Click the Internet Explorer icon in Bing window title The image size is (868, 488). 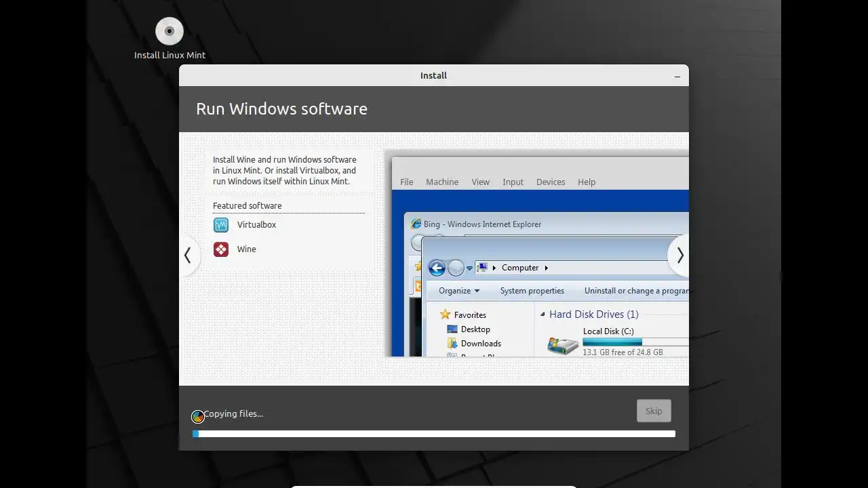(416, 224)
